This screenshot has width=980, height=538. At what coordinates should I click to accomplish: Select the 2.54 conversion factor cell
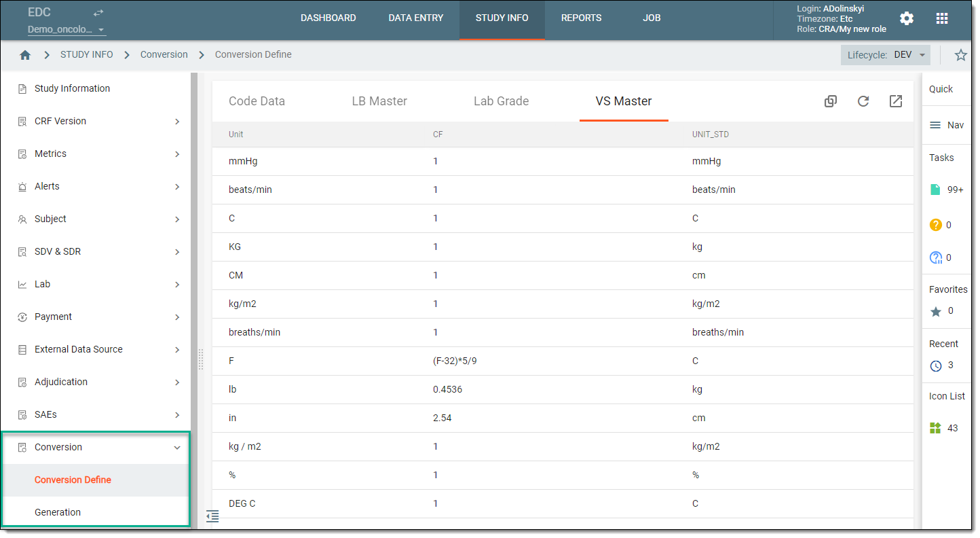pos(442,418)
